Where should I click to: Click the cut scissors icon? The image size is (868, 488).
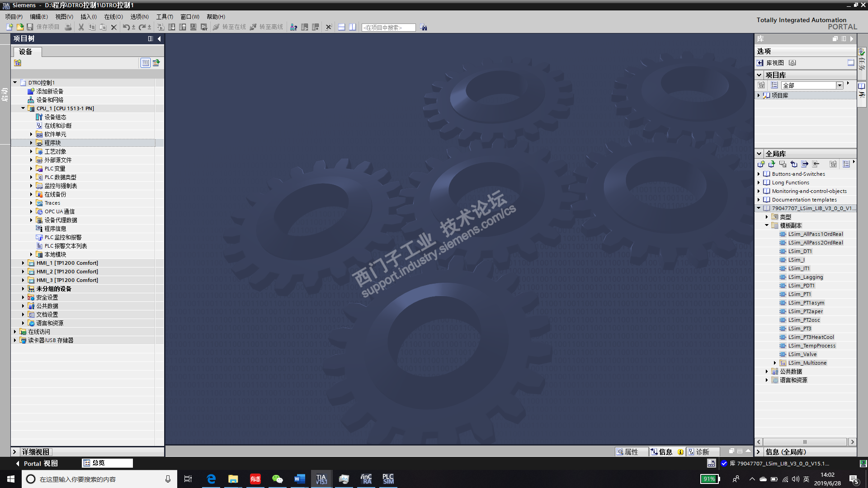81,27
